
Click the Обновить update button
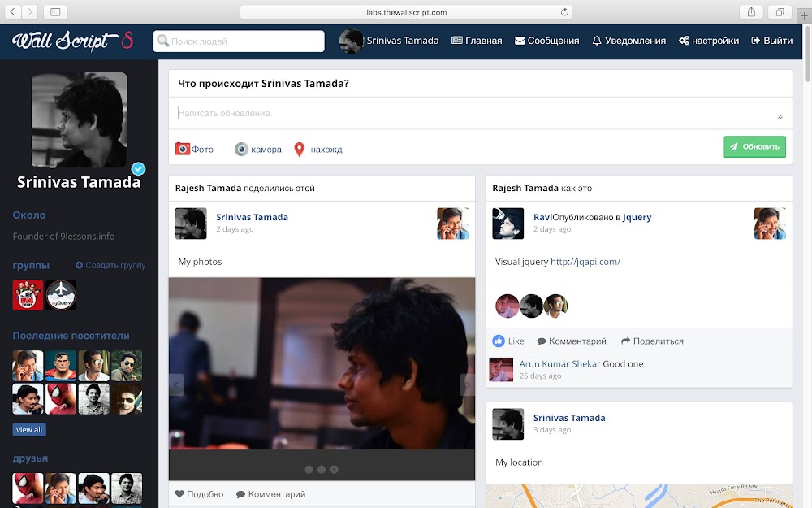754,146
